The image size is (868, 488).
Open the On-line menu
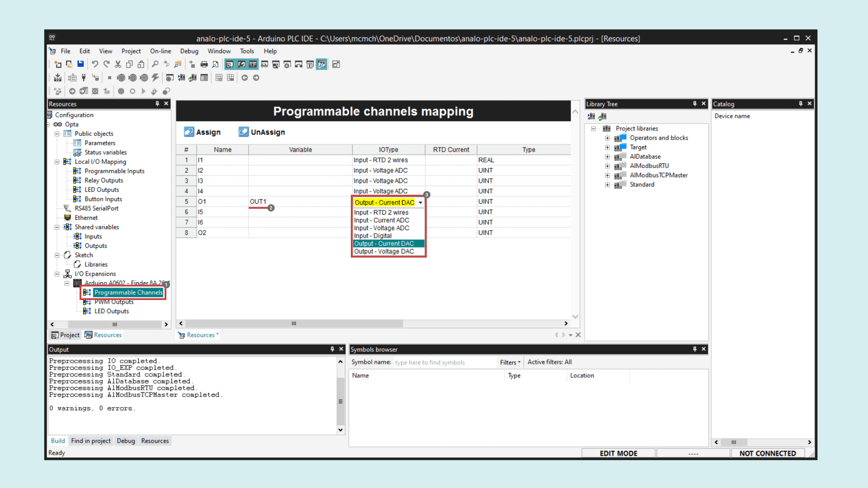[160, 51]
